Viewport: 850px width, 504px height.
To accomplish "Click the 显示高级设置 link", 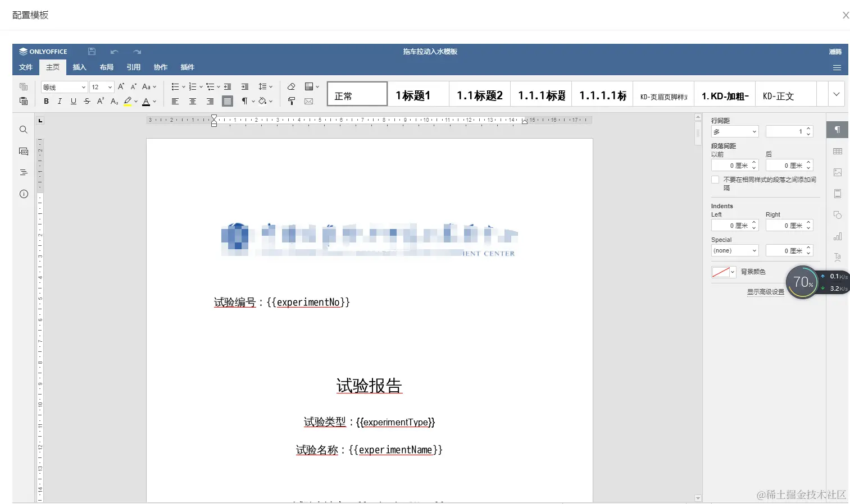I will click(765, 292).
